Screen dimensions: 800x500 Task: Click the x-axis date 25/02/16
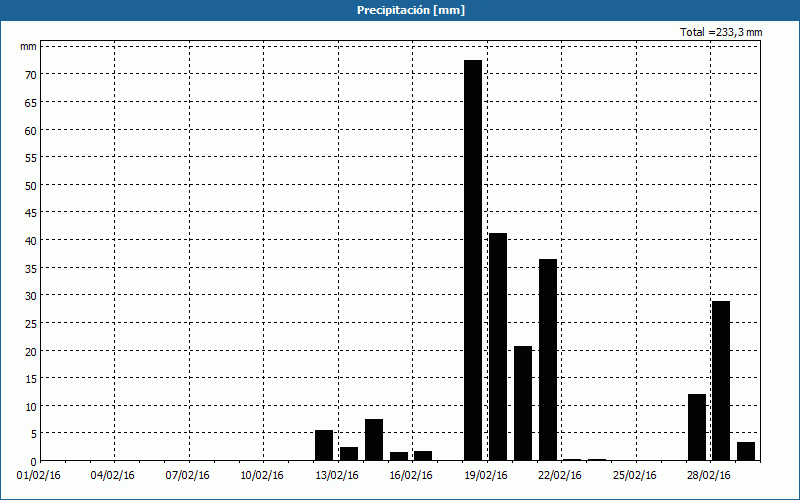coord(635,476)
